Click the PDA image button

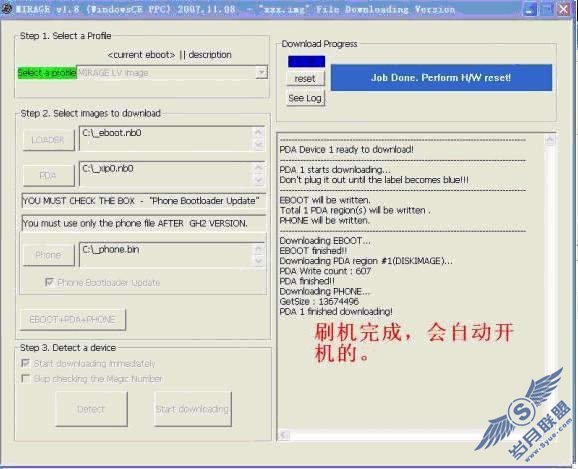coord(48,176)
